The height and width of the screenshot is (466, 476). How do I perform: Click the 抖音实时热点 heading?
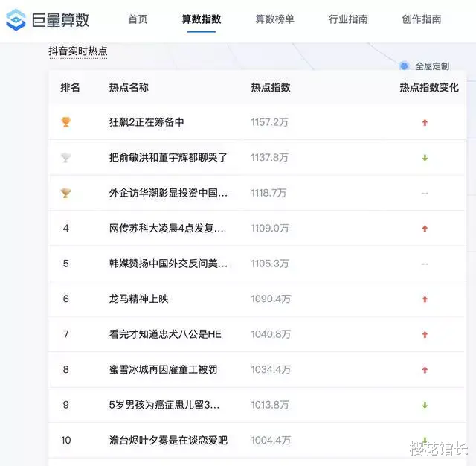pyautogui.click(x=78, y=51)
